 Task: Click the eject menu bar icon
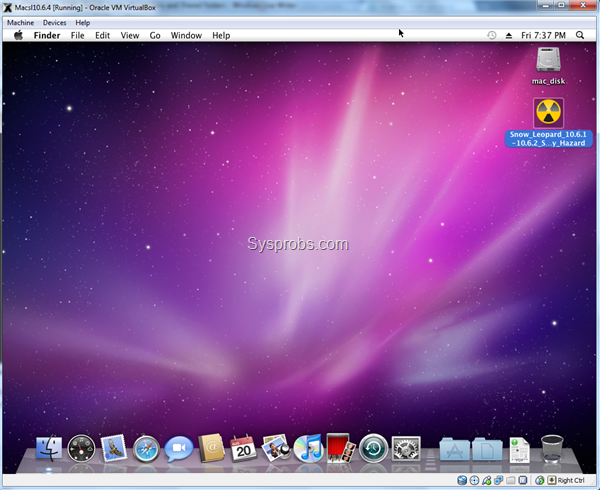[x=509, y=36]
